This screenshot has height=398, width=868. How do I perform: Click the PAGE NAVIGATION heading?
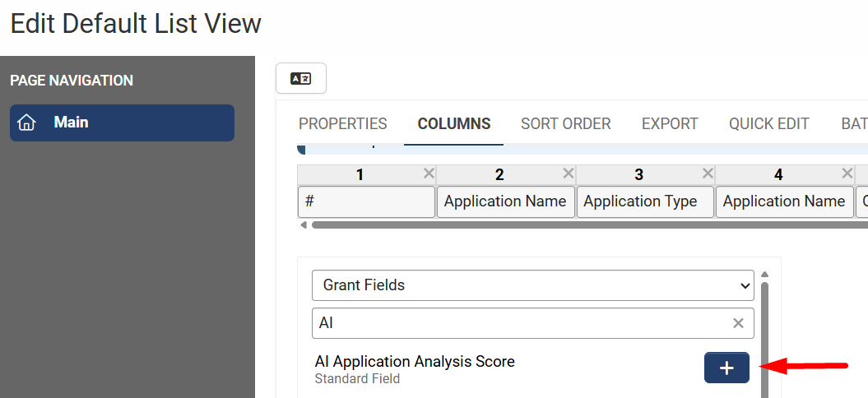[x=72, y=81]
